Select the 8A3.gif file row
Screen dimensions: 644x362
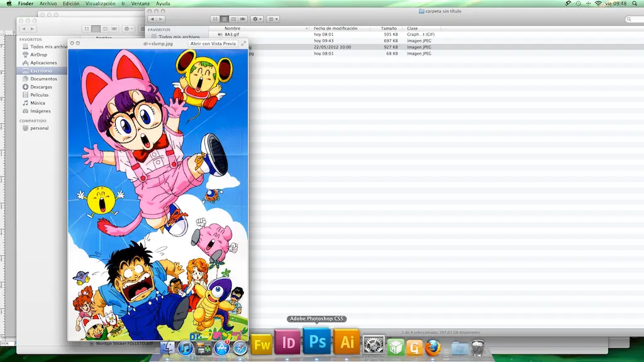tap(426, 35)
